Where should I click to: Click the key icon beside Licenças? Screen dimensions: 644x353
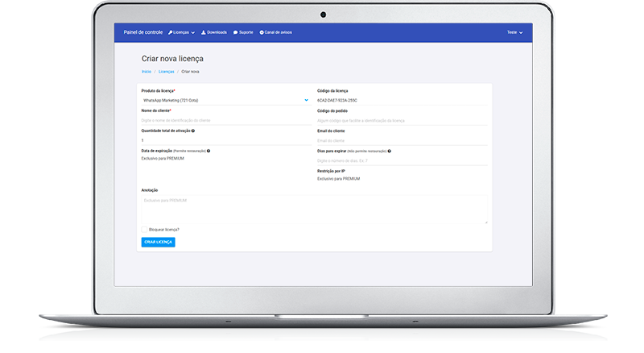(x=171, y=32)
